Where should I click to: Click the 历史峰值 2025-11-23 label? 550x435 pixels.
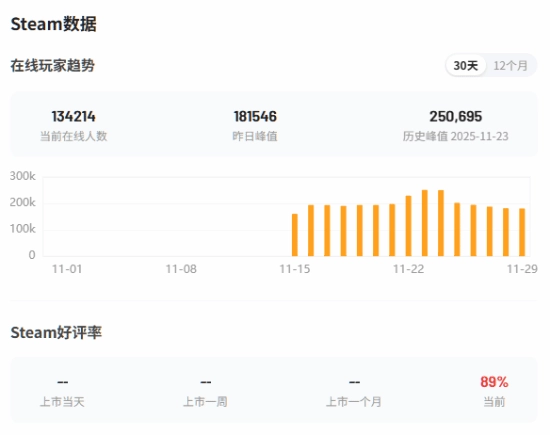[456, 136]
